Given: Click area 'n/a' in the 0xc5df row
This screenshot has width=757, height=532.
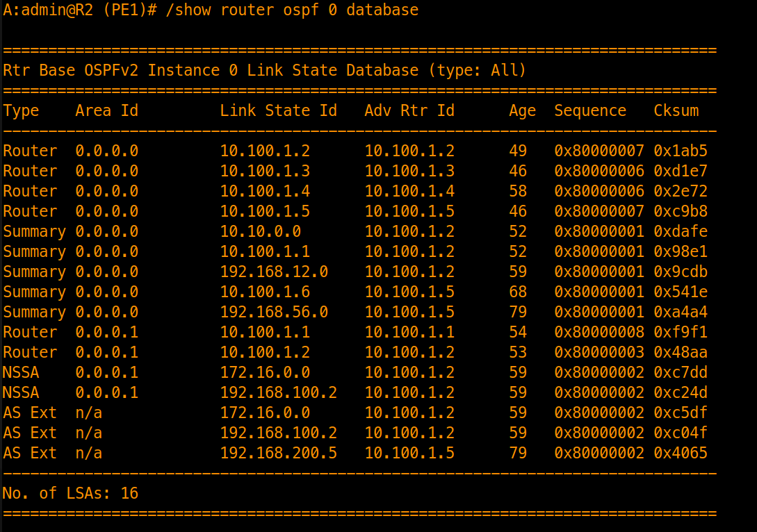Looking at the screenshot, I should tap(89, 413).
